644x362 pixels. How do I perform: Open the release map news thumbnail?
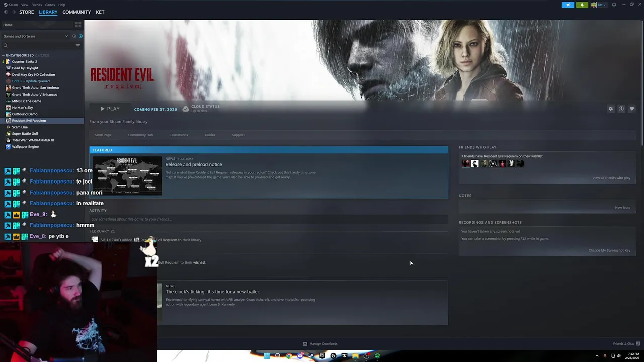(x=127, y=176)
